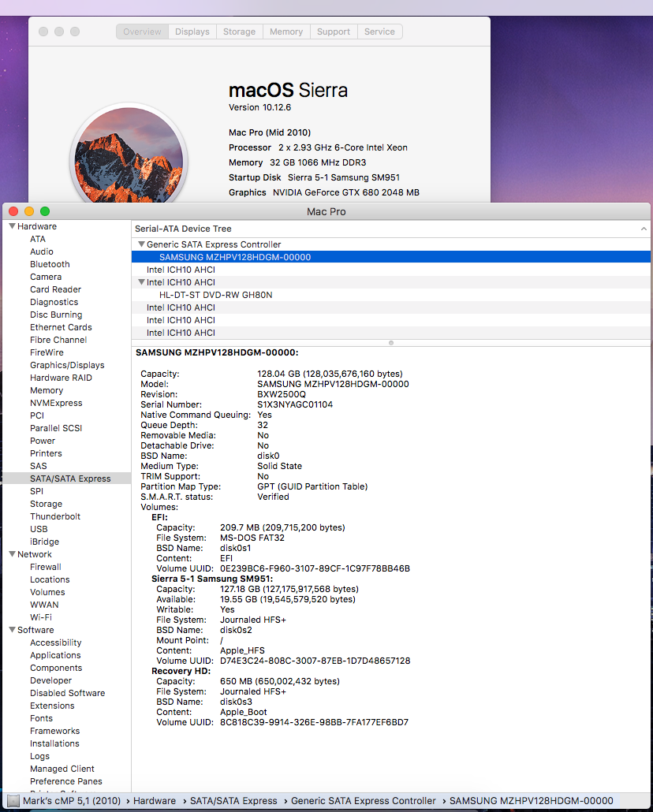Collapse the Hardware section in the sidebar
653x812 pixels.
pos(13,226)
